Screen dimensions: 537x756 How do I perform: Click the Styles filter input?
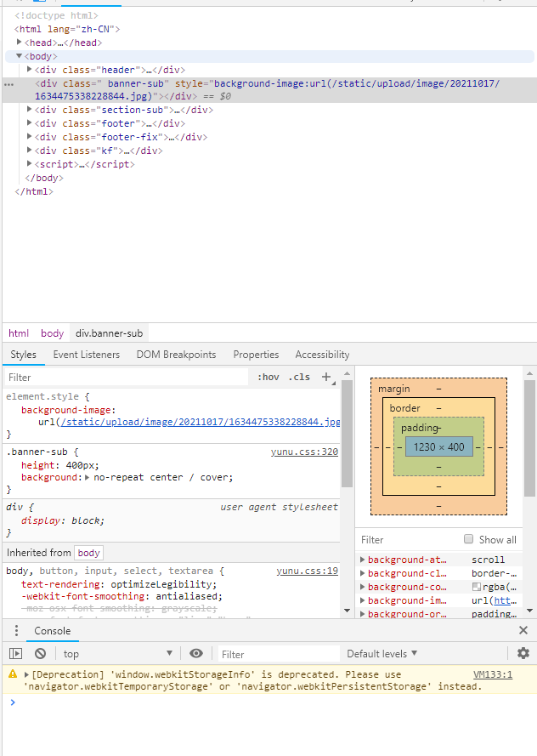pyautogui.click(x=127, y=377)
